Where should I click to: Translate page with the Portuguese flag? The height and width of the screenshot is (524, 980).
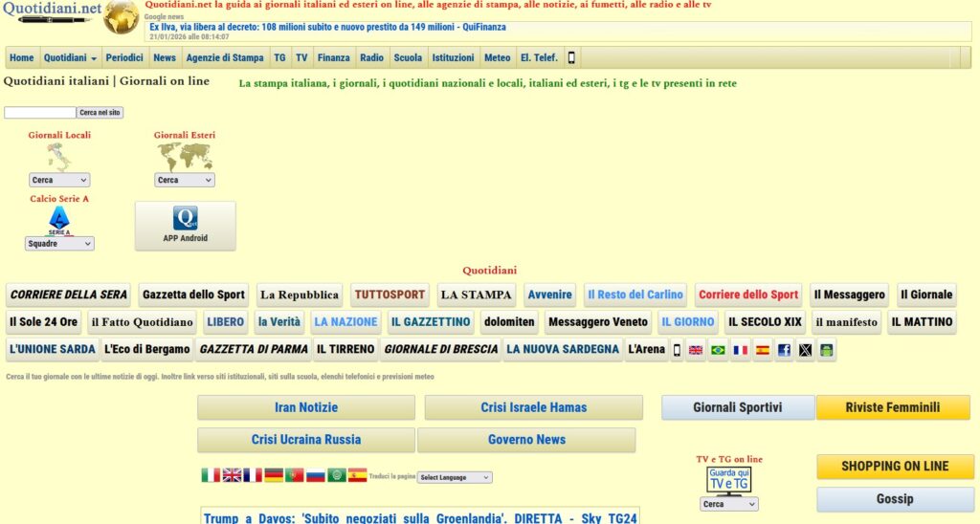tap(295, 475)
